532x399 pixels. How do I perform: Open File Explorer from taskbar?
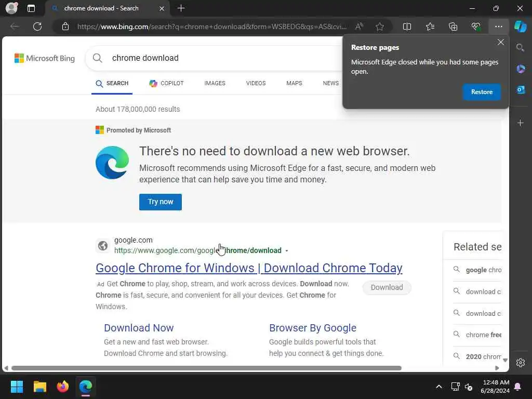pyautogui.click(x=39, y=387)
